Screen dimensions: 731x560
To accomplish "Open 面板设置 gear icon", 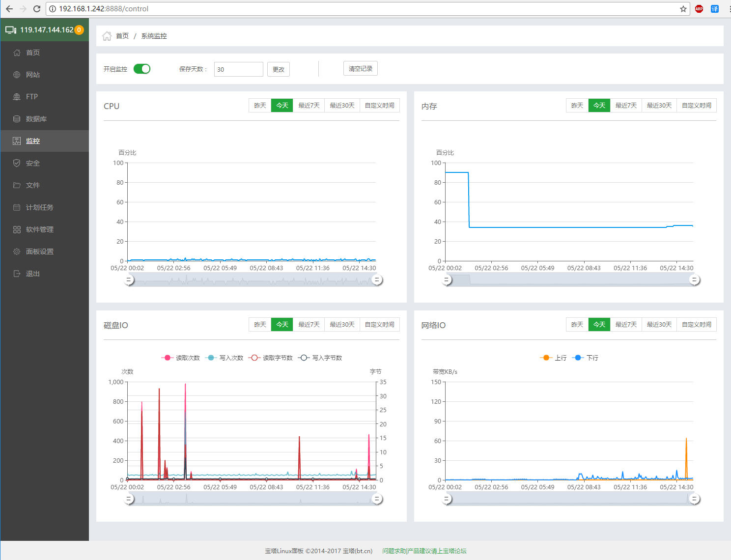I will pyautogui.click(x=17, y=252).
